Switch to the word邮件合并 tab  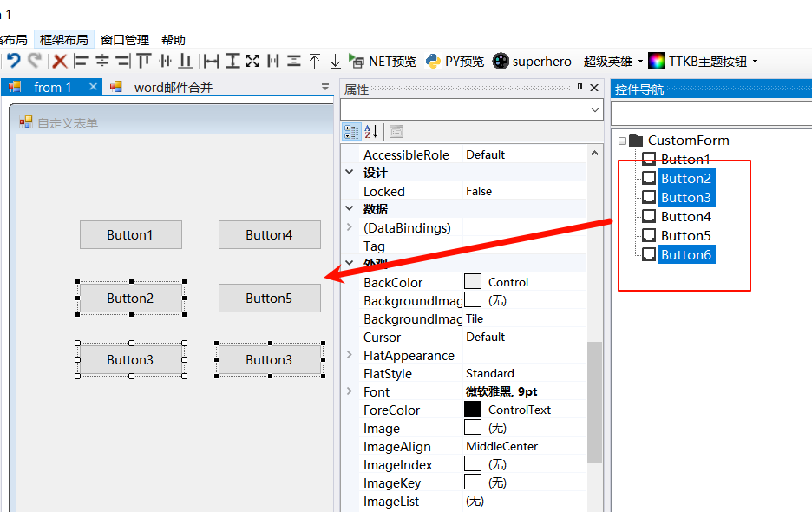173,87
